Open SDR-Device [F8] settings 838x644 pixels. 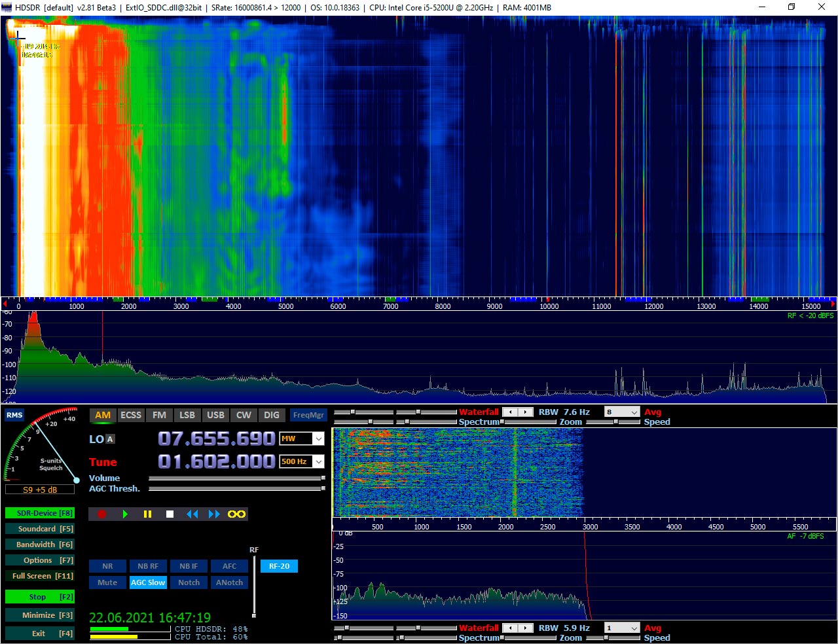tap(39, 513)
